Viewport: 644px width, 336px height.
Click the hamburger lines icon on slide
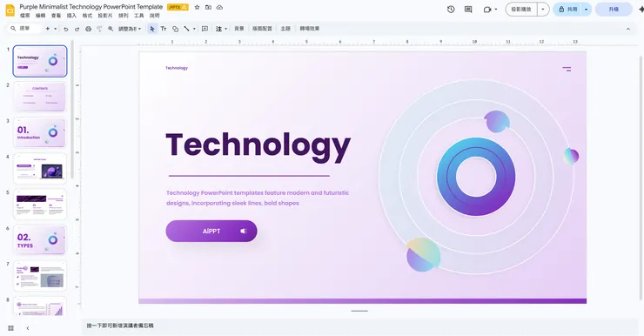pyautogui.click(x=567, y=69)
